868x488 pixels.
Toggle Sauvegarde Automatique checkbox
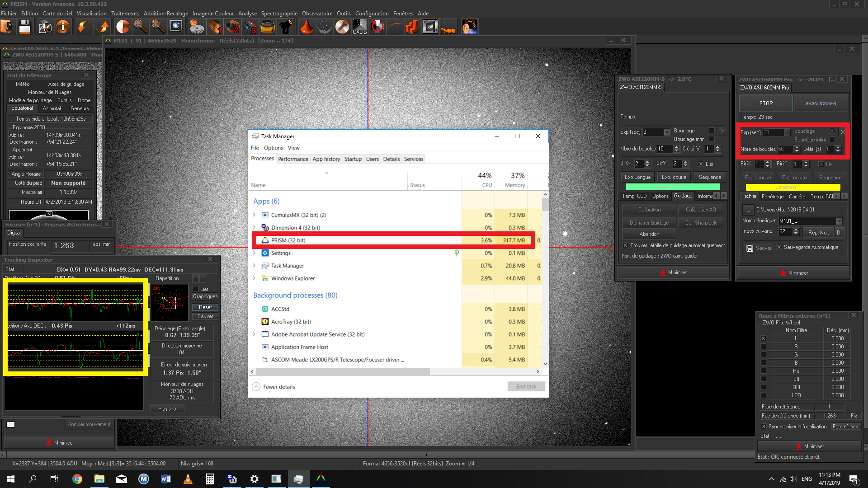tap(779, 247)
